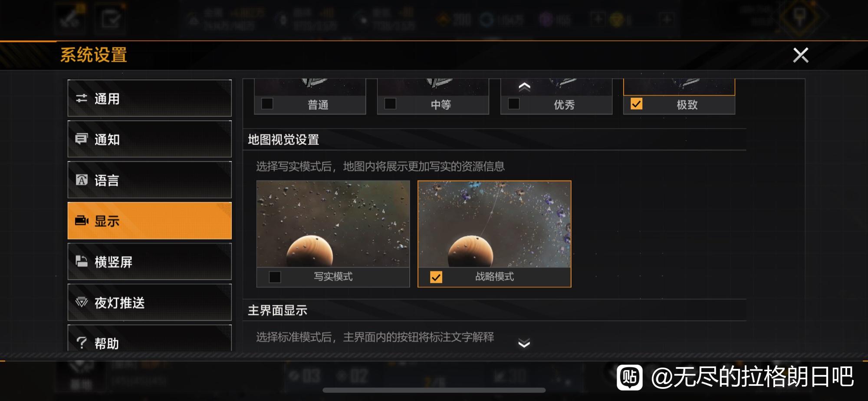
Task: Select the 战略模式 map preview thumbnail
Action: 494,224
